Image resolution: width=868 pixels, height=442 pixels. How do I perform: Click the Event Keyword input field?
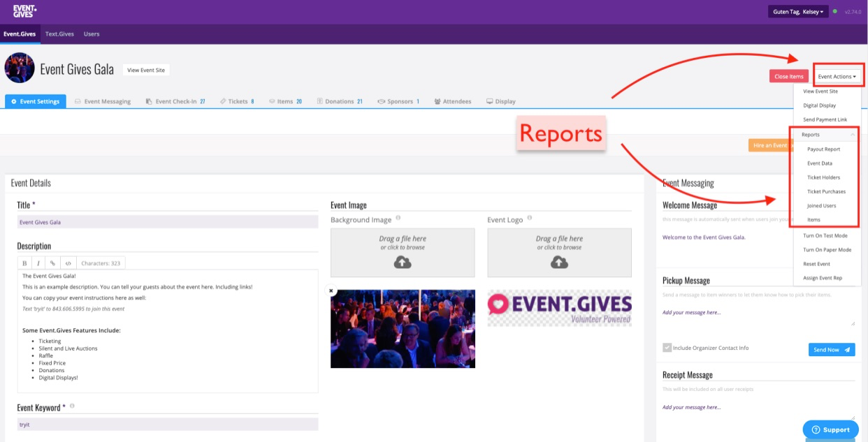click(168, 424)
